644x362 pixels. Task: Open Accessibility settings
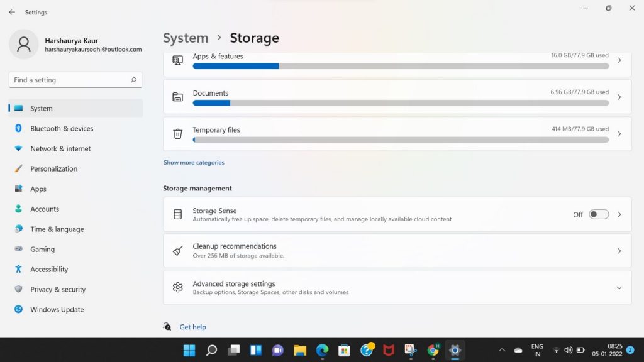click(x=75, y=269)
